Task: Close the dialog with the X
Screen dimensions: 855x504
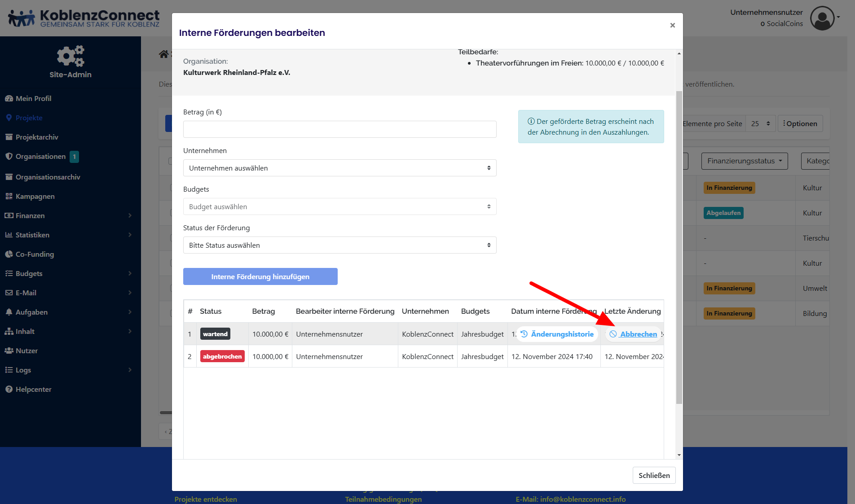Action: [x=672, y=25]
